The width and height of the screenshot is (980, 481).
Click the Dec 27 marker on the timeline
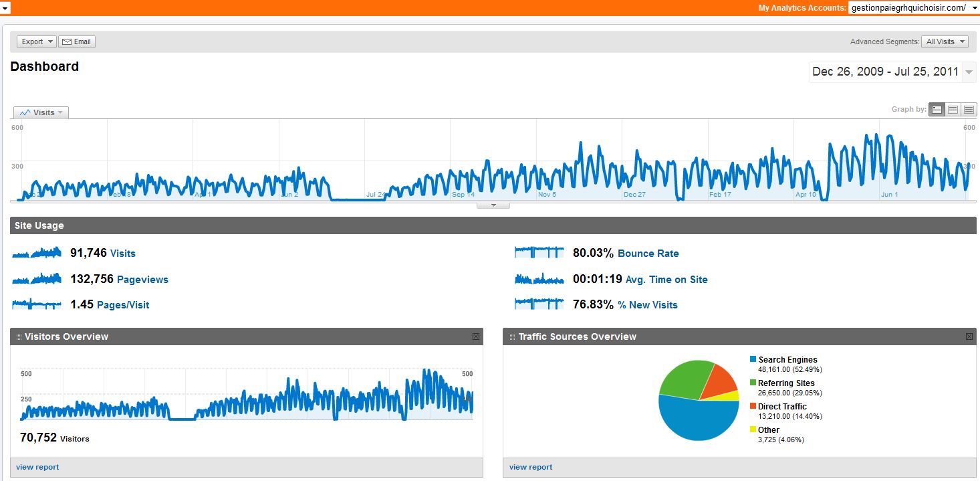click(634, 195)
